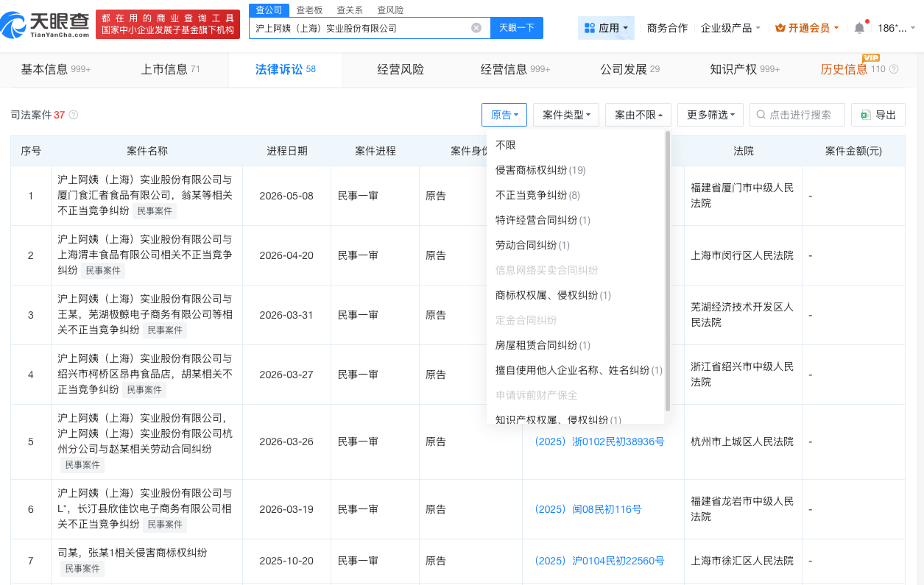The height and width of the screenshot is (585, 924).
Task: Open case number (2025) 闽08民初116号
Action: point(588,509)
